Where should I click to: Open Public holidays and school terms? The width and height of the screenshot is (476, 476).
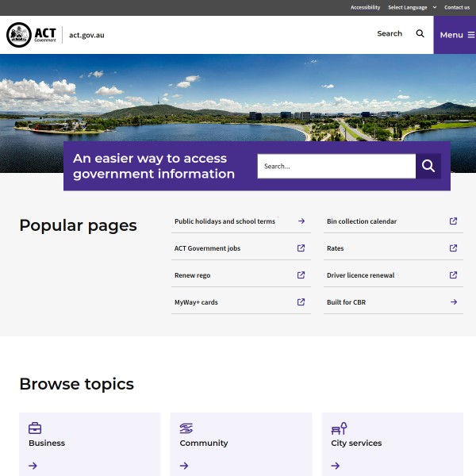tap(225, 221)
